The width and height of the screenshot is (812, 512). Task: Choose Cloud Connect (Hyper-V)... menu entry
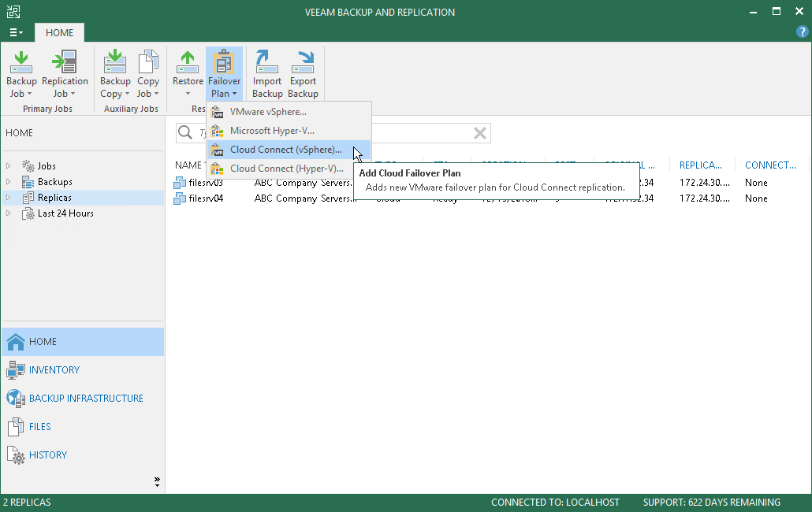[x=289, y=169]
